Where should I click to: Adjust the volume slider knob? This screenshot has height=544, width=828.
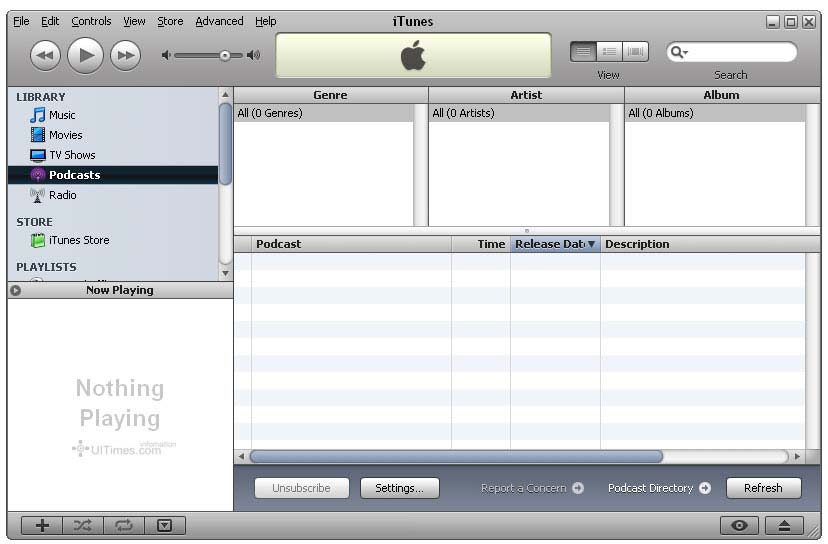(225, 56)
